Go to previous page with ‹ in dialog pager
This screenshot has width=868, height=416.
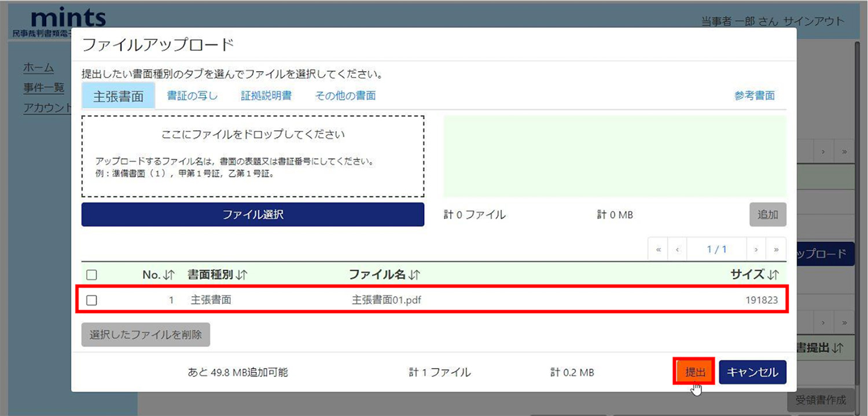point(676,249)
